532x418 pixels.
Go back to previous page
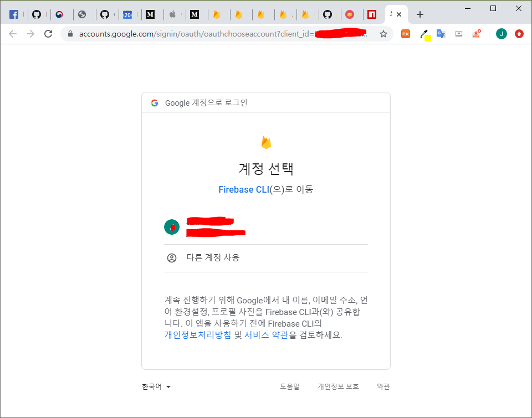coord(13,34)
